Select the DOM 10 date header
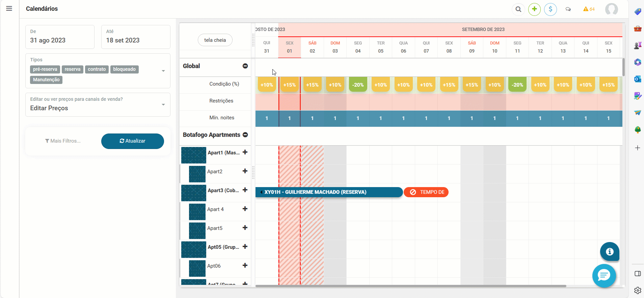This screenshot has height=298, width=644. pyautogui.click(x=495, y=47)
